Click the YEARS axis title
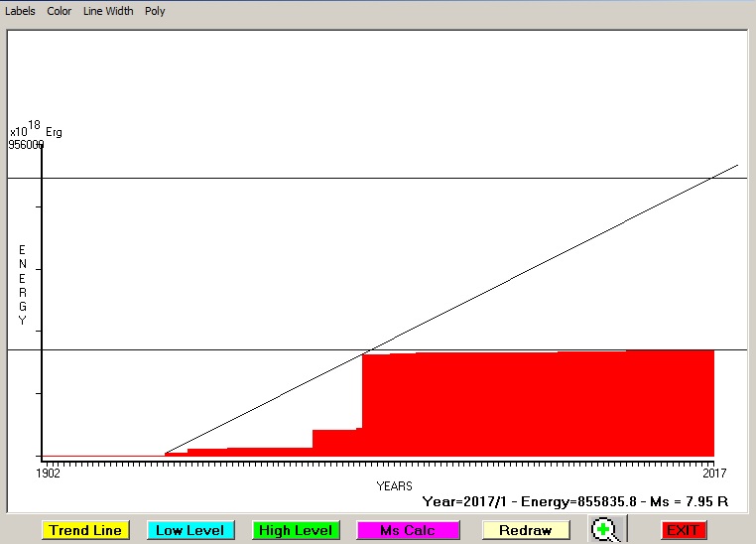This screenshot has width=756, height=544. pos(394,485)
